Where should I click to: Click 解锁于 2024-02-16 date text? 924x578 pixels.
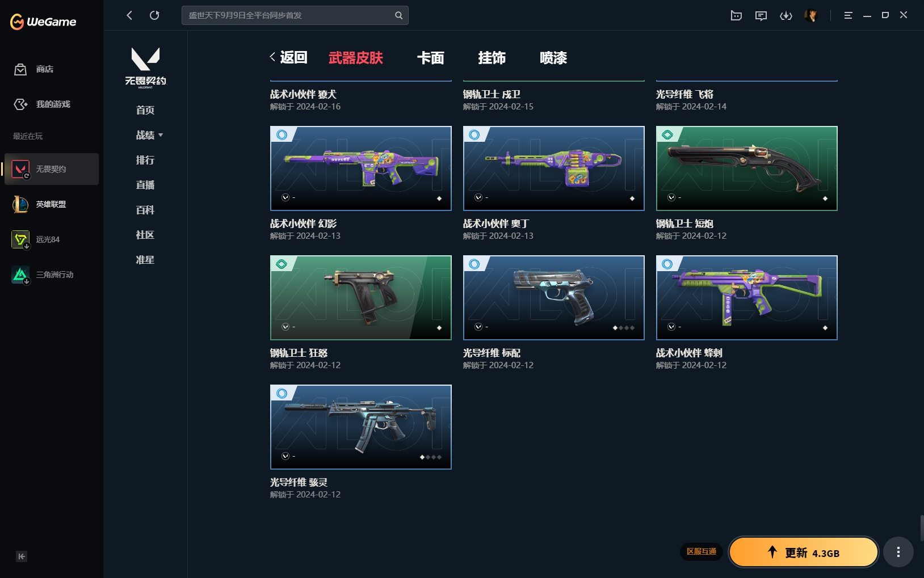pyautogui.click(x=305, y=107)
